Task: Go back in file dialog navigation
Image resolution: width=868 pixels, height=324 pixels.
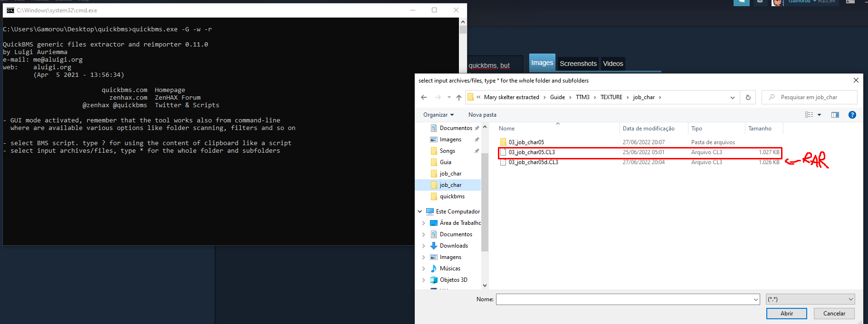Action: (x=424, y=97)
